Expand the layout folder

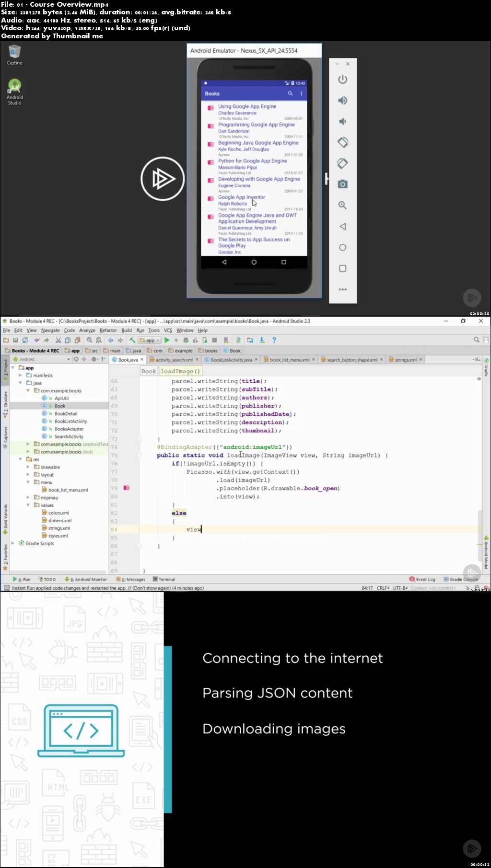(x=28, y=474)
